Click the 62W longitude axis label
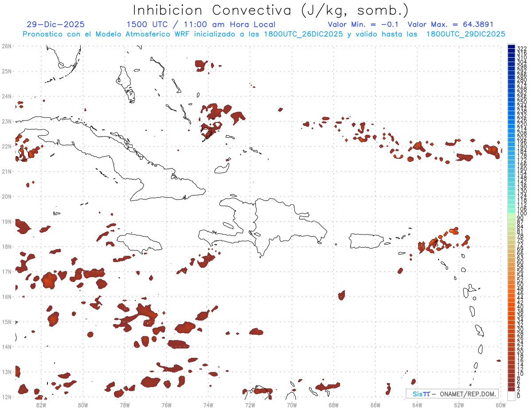This screenshot has width=532, height=411. [459, 404]
